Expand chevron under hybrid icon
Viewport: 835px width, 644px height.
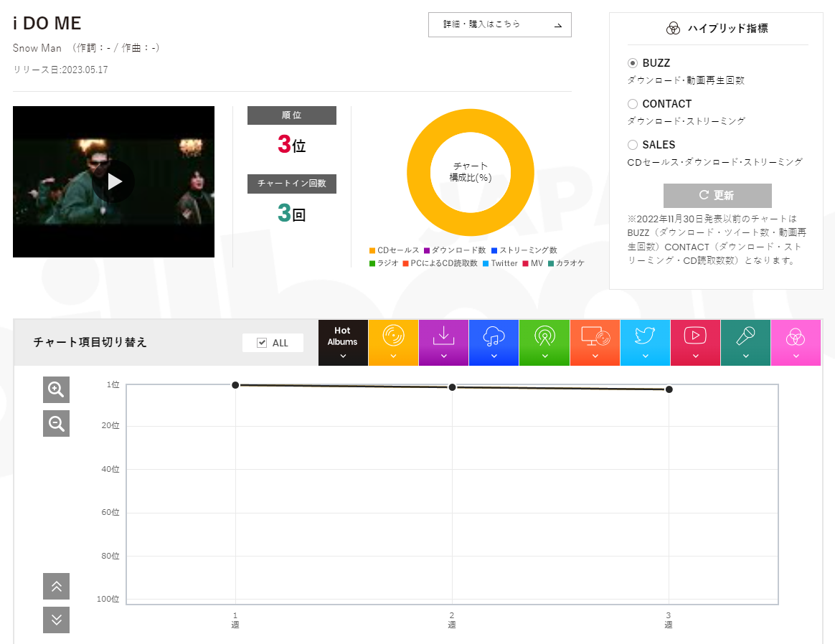click(796, 356)
